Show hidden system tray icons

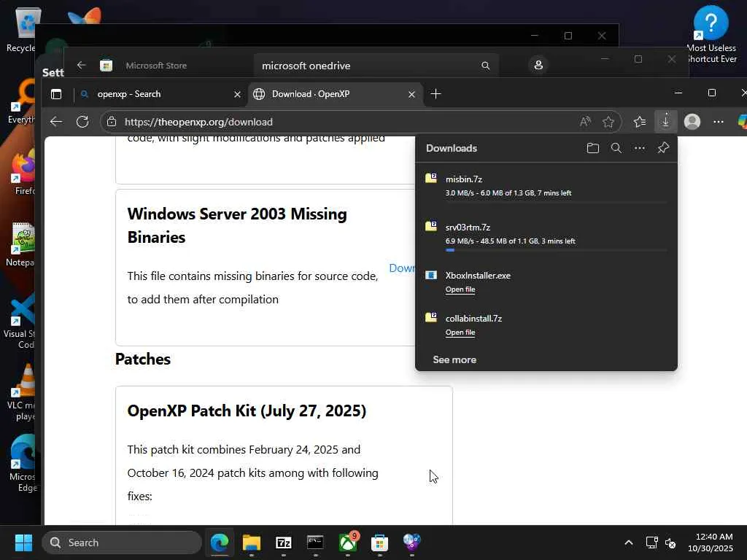point(629,542)
